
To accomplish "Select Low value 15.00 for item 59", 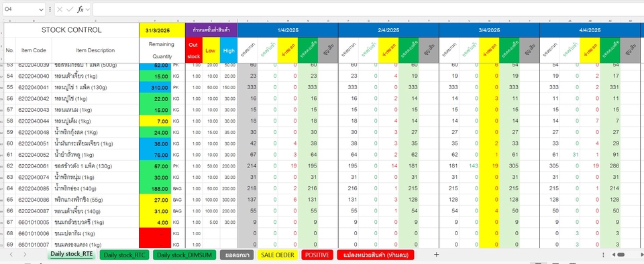I will pos(212,133).
